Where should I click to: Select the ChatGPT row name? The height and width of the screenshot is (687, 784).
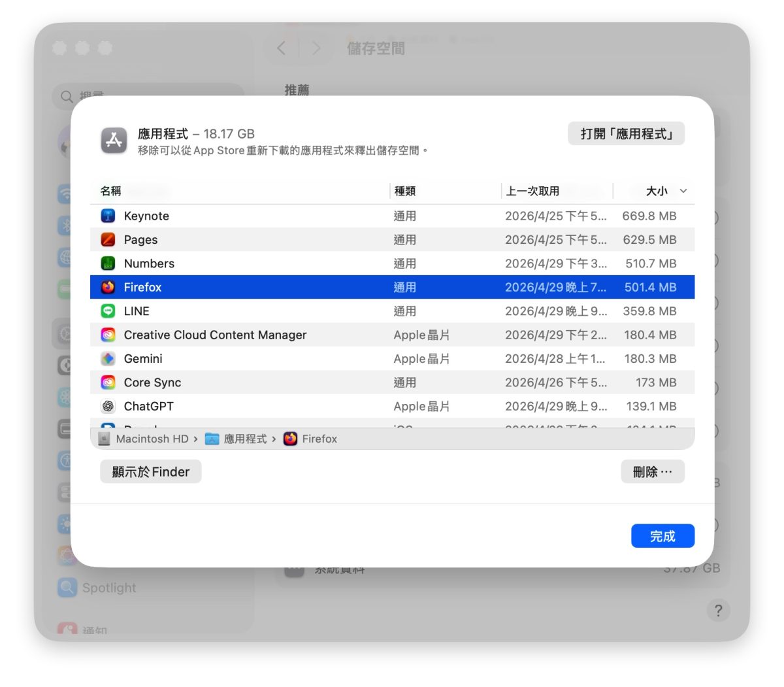pos(148,406)
